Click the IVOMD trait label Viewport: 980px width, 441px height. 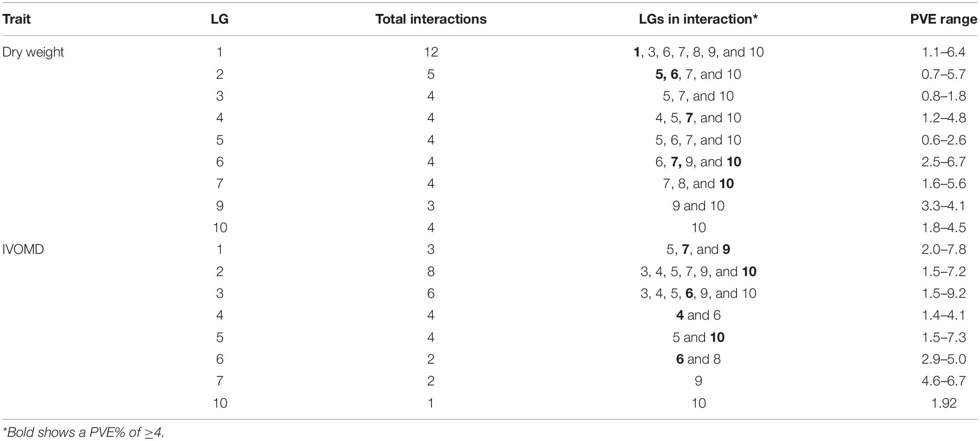click(23, 249)
